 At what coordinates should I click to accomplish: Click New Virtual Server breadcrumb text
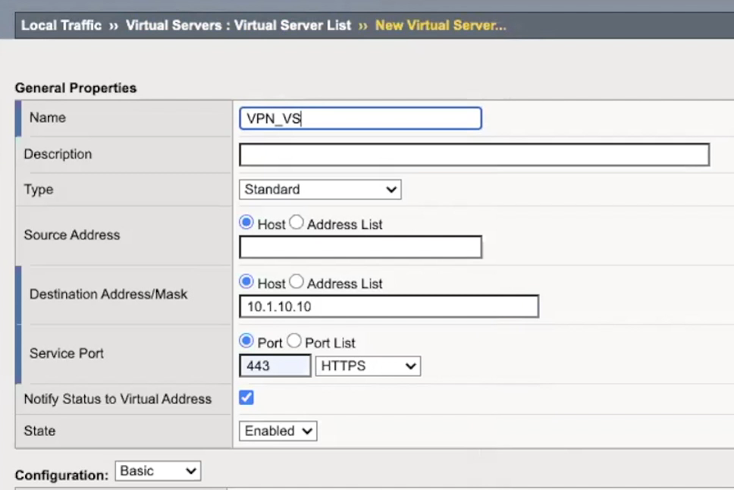440,25
